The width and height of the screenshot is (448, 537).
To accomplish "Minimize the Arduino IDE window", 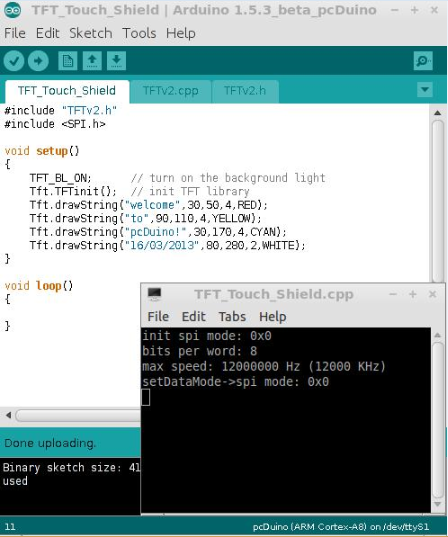I will click(394, 10).
